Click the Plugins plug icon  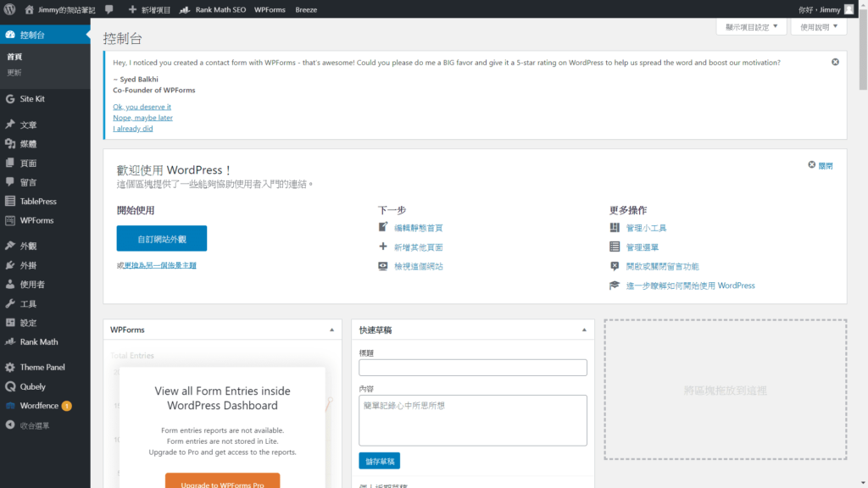point(10,265)
